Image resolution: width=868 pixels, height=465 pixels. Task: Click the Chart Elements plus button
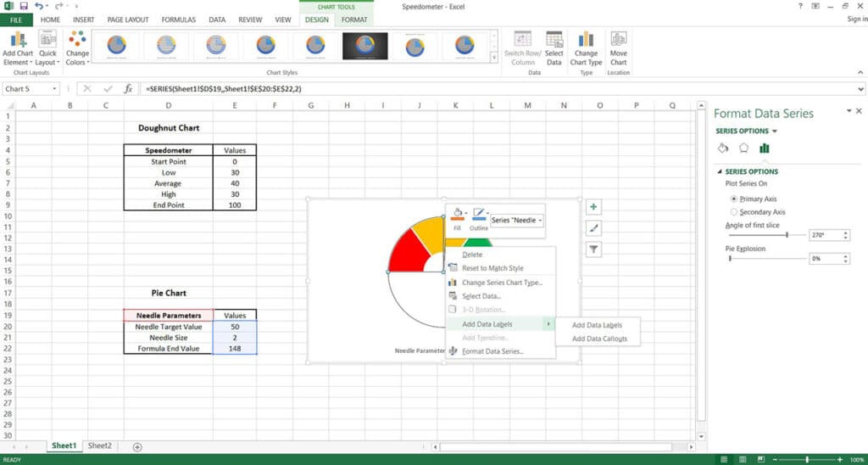coord(593,207)
